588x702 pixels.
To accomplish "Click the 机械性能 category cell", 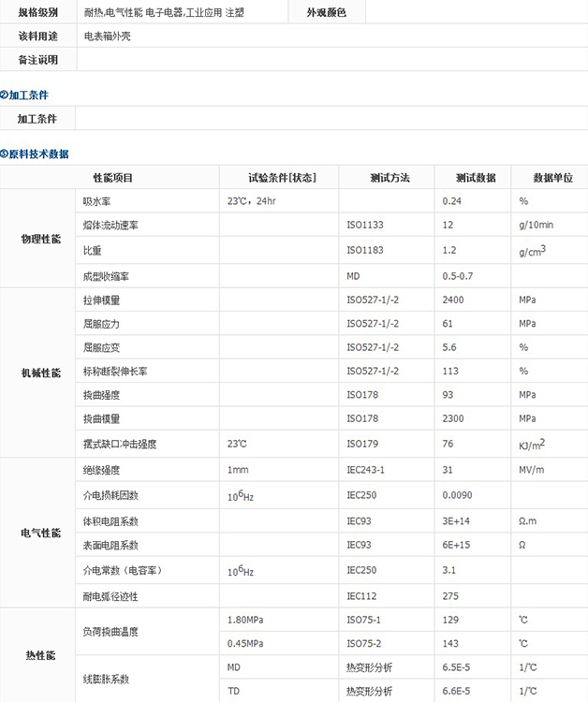I will (x=40, y=373).
